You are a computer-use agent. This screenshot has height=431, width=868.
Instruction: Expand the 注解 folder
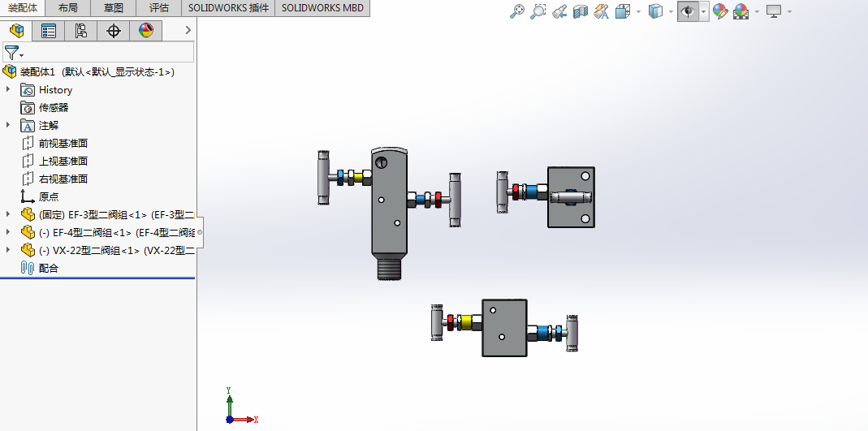(8, 124)
